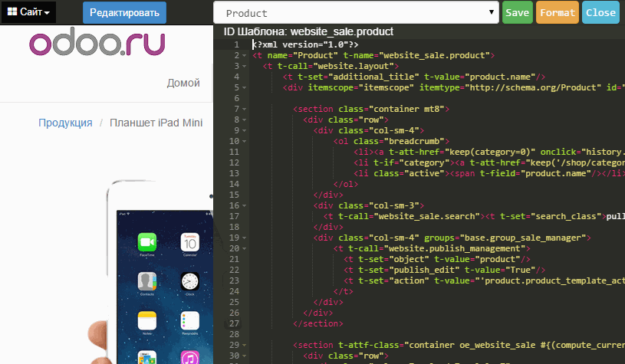The height and width of the screenshot is (364, 625).
Task: Collapse code fold arrow on line 29
Action: tap(244, 346)
